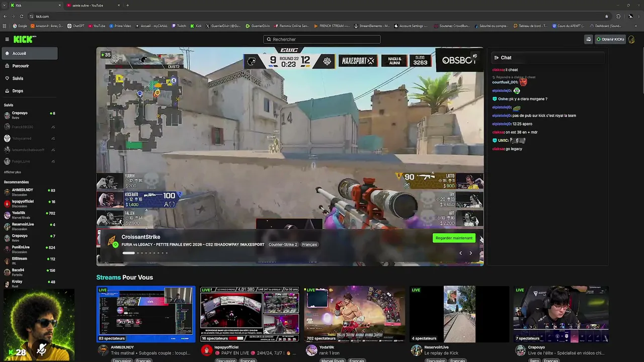Viewport: 644px width, 362px height.
Task: Open the Crapouyo stream thumbnail
Action: tap(562, 314)
